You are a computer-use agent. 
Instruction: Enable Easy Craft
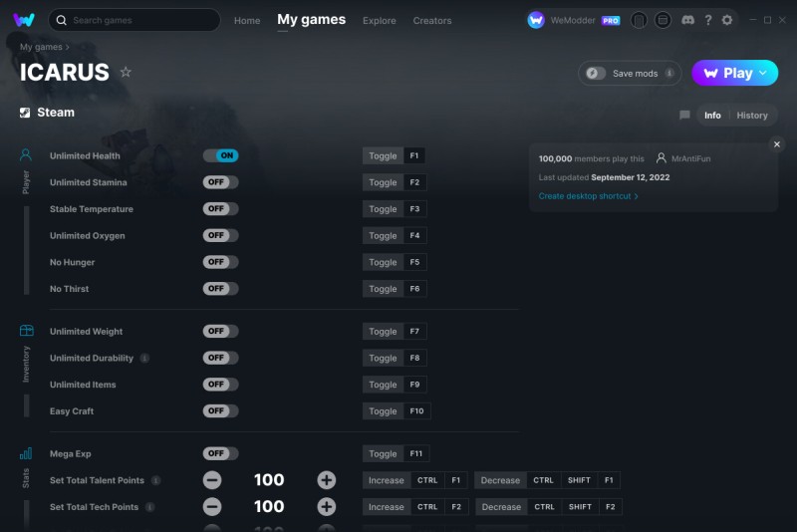220,410
